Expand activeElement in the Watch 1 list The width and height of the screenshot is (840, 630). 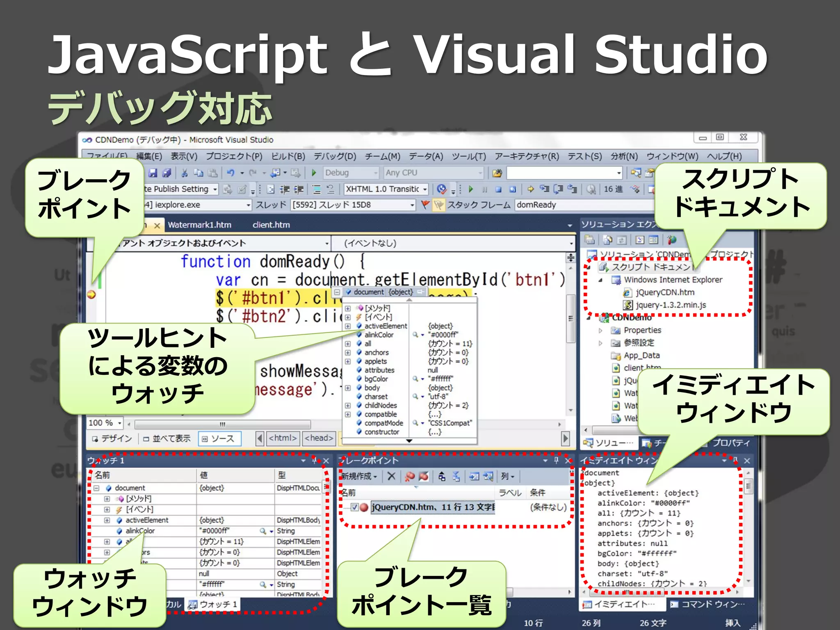point(107,520)
